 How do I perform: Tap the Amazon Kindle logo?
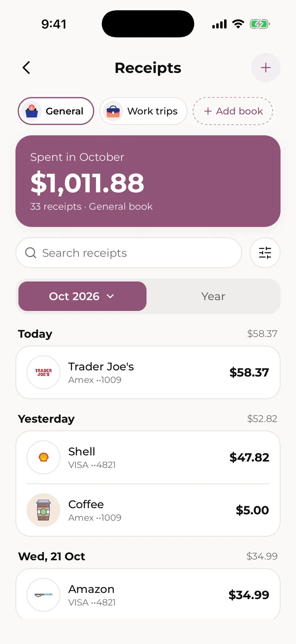(44, 595)
